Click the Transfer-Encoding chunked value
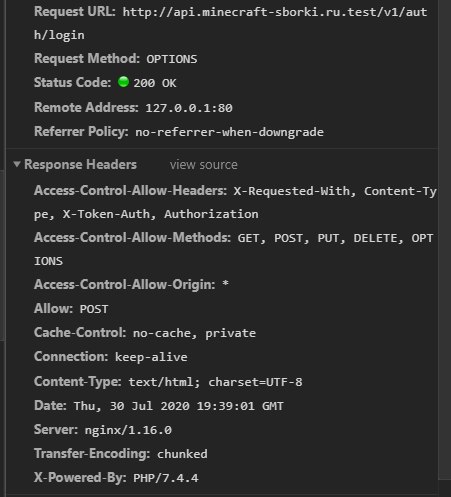Screen dimensions: 451x497 click(x=182, y=454)
